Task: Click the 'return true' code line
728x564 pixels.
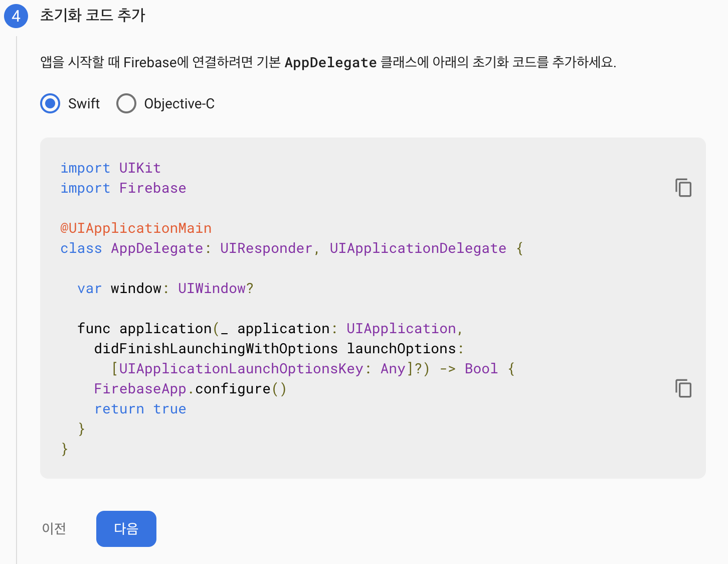Action: click(140, 409)
